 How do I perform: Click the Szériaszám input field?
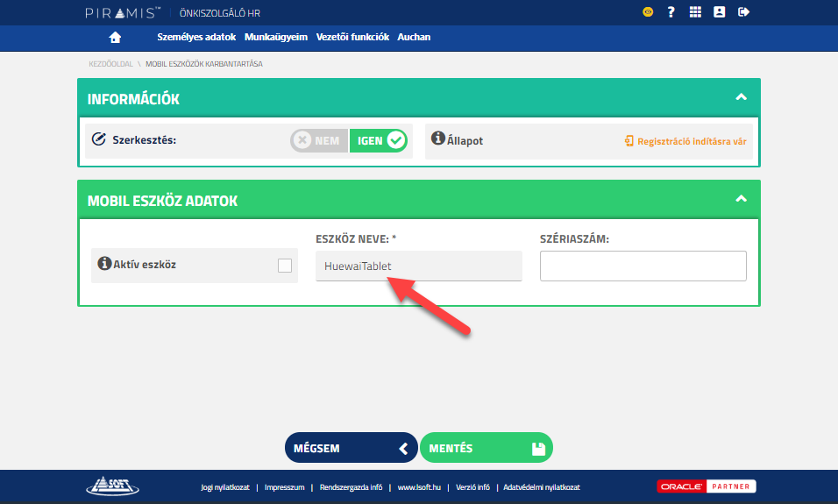tap(643, 266)
